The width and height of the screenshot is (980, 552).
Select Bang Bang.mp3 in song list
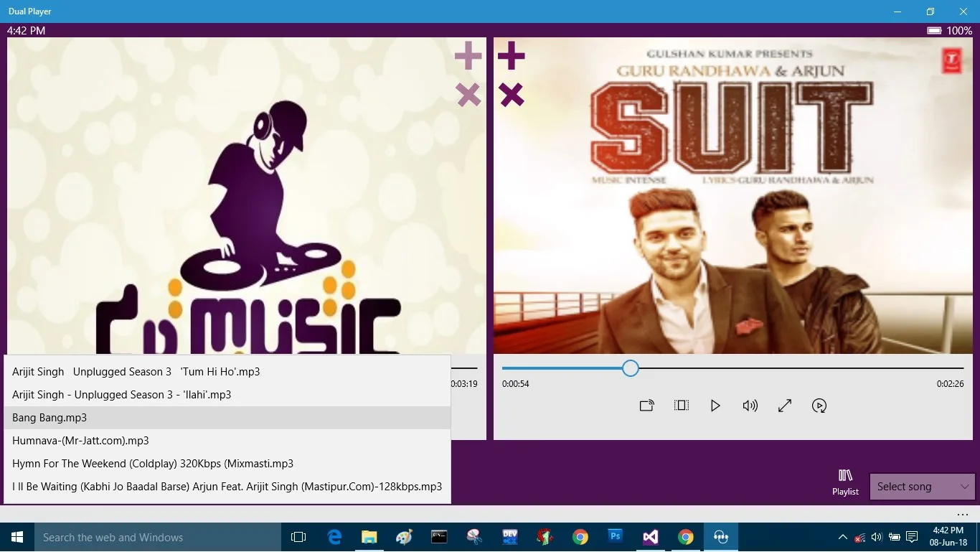(227, 418)
